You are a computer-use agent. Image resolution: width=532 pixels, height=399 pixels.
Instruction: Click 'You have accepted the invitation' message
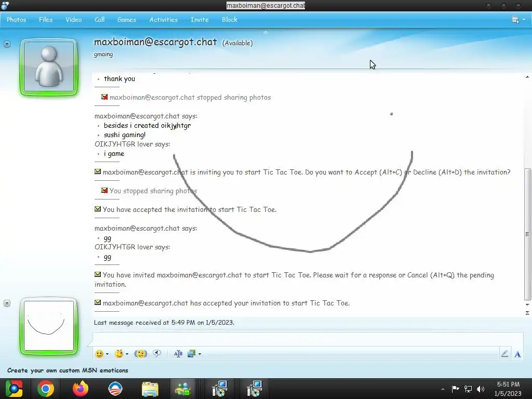pyautogui.click(x=185, y=209)
